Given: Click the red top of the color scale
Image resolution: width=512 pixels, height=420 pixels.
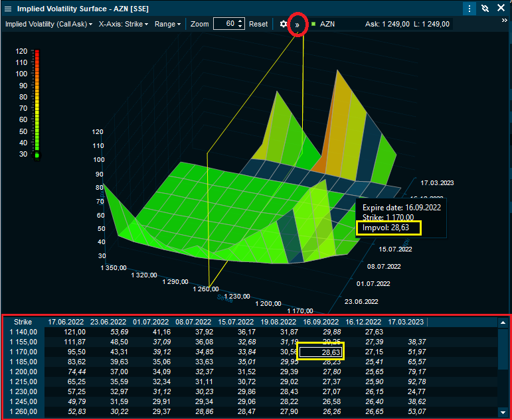Looking at the screenshot, I should point(37,52).
